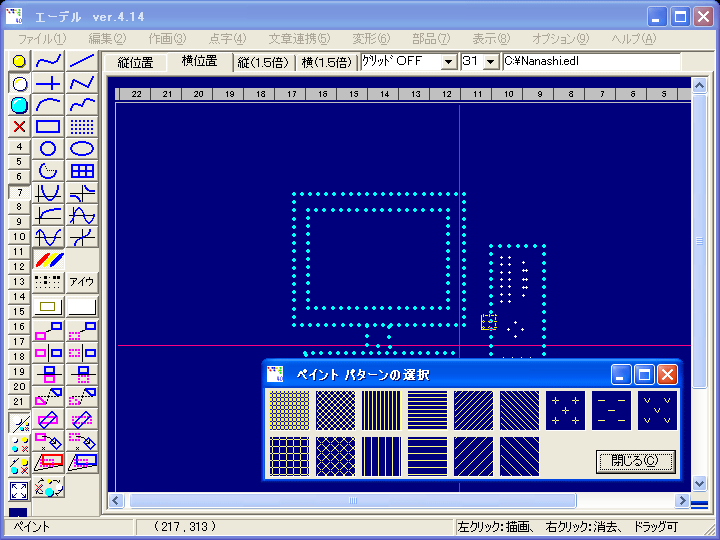
Task: Toggle dot spacing button 19
Action: [19, 371]
